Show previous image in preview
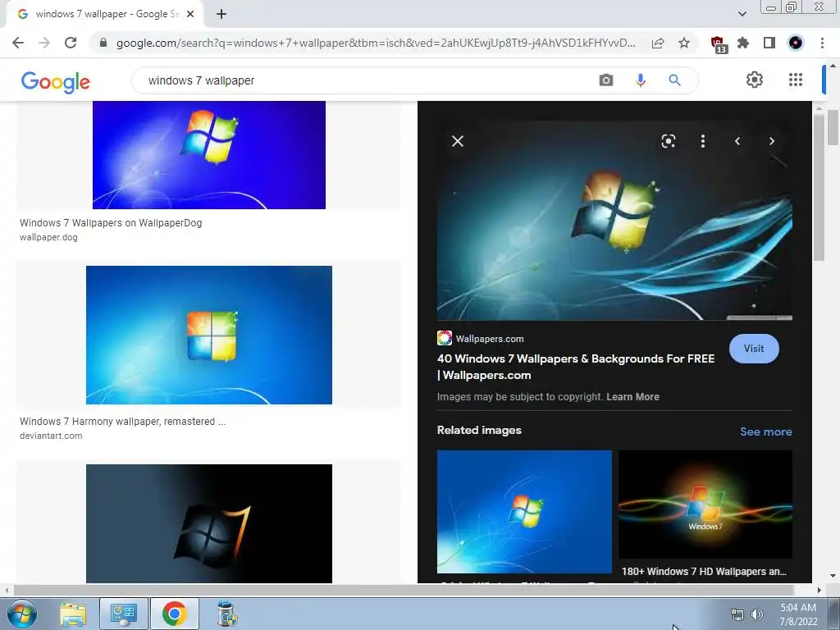Viewport: 840px width, 630px height. click(737, 141)
